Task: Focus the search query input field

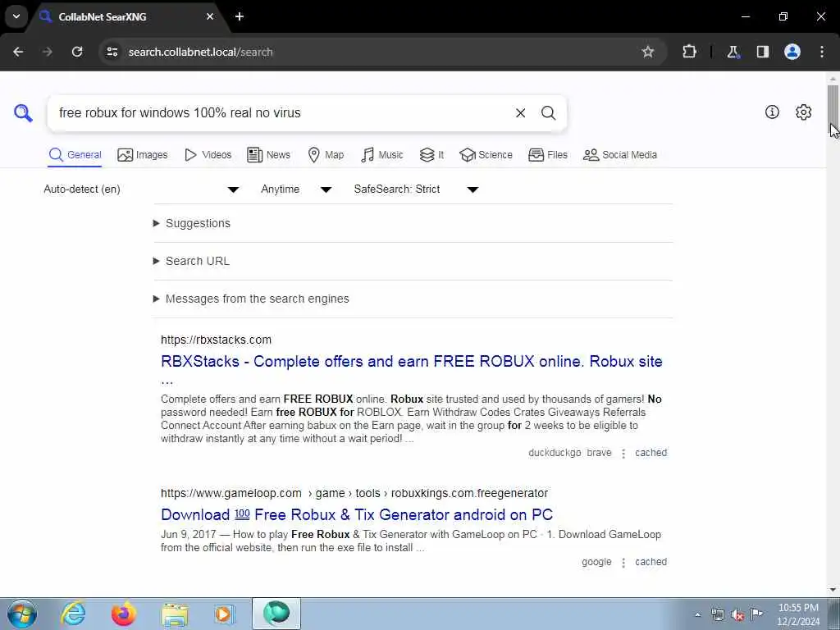Action: 281,113
